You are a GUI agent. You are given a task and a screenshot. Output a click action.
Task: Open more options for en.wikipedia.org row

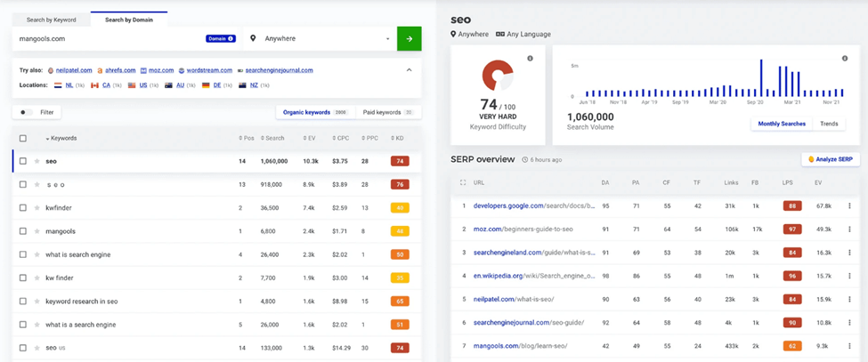point(849,276)
